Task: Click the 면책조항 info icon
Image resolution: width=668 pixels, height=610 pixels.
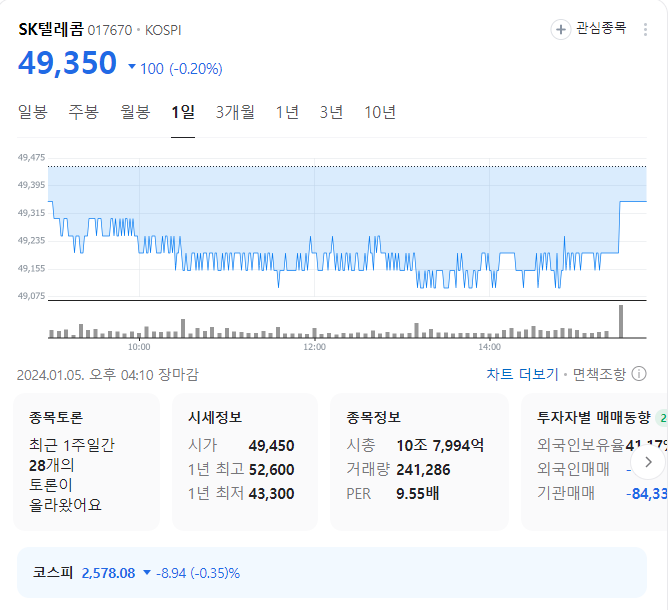Action: coord(639,374)
